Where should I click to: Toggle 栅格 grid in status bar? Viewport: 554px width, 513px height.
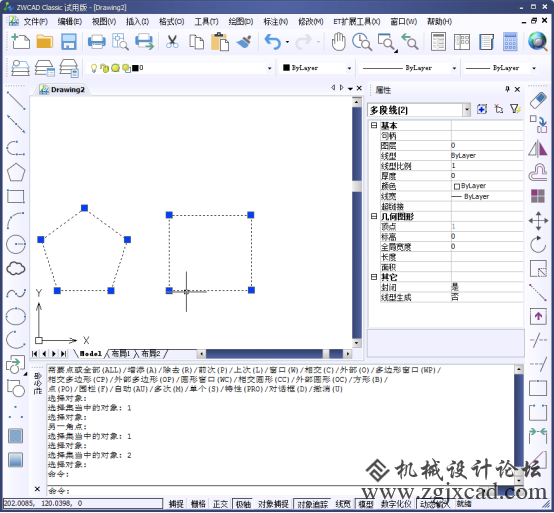pos(198,504)
